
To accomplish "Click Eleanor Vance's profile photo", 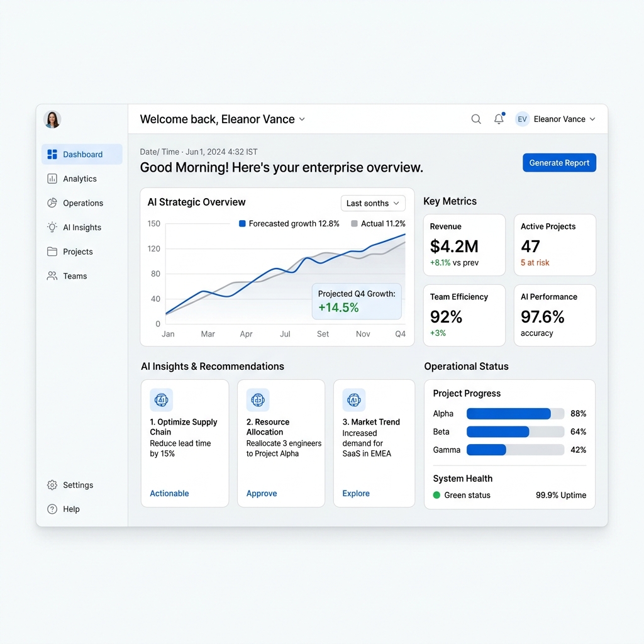I will point(52,119).
